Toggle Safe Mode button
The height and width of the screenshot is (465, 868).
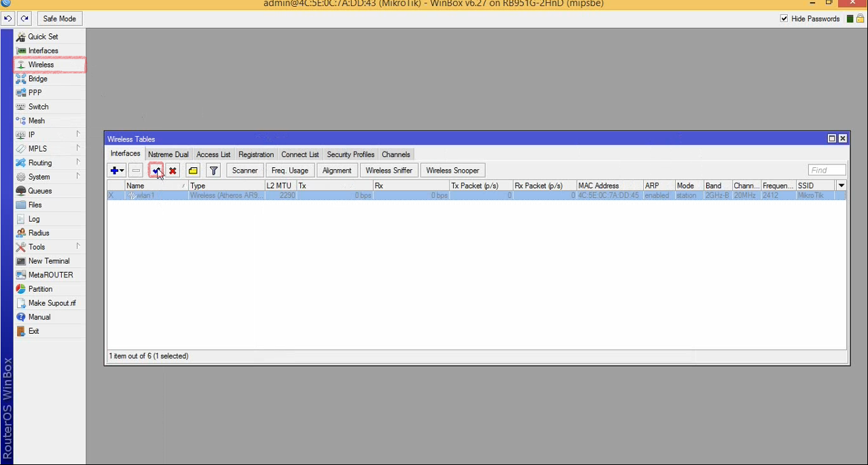[60, 18]
